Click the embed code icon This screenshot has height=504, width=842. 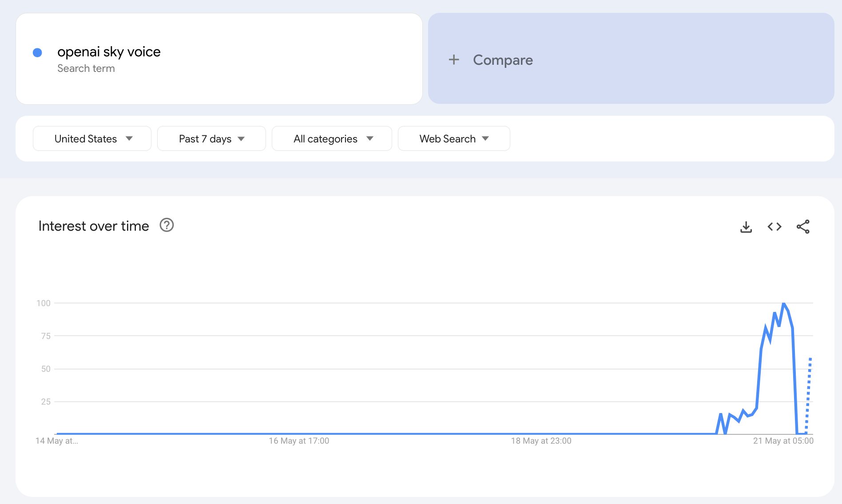pos(774,227)
